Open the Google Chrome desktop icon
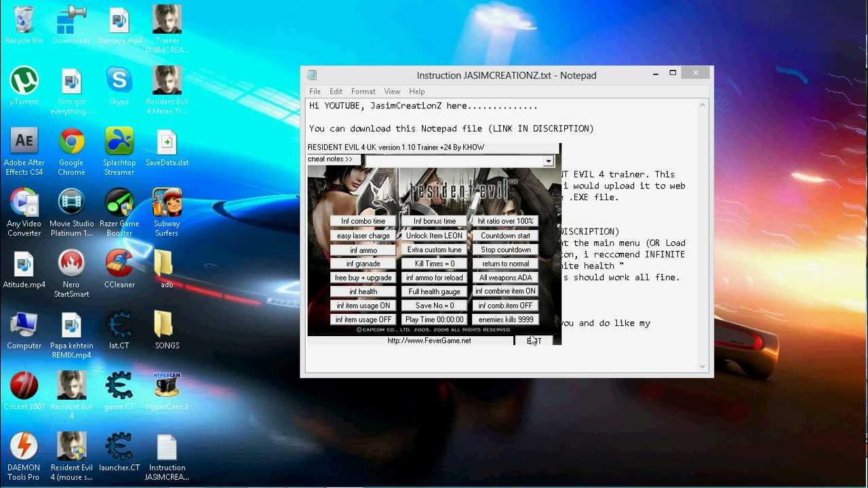Viewport: 868px width, 488px height. (x=71, y=152)
